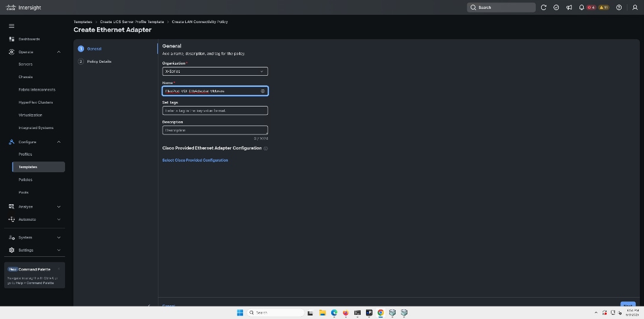This screenshot has width=644, height=319.
Task: Click the Set Tags input field
Action: [215, 111]
